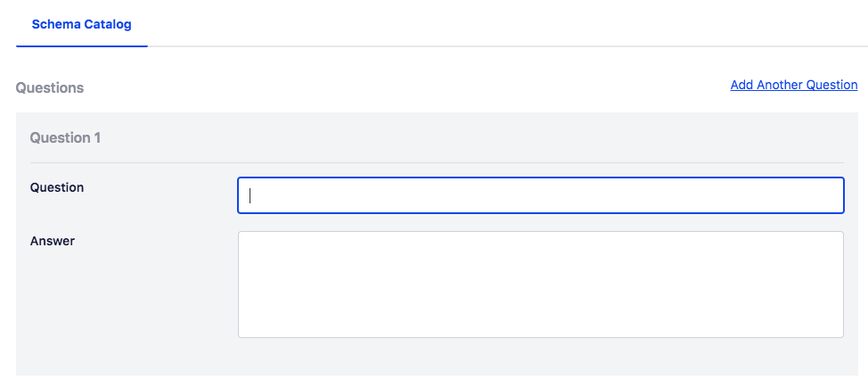
Task: Click the Answer field label
Action: 53,241
